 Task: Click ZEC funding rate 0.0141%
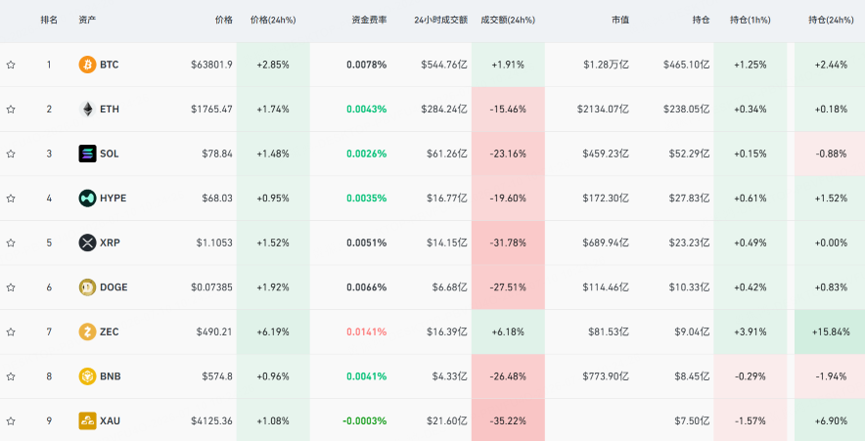point(366,332)
